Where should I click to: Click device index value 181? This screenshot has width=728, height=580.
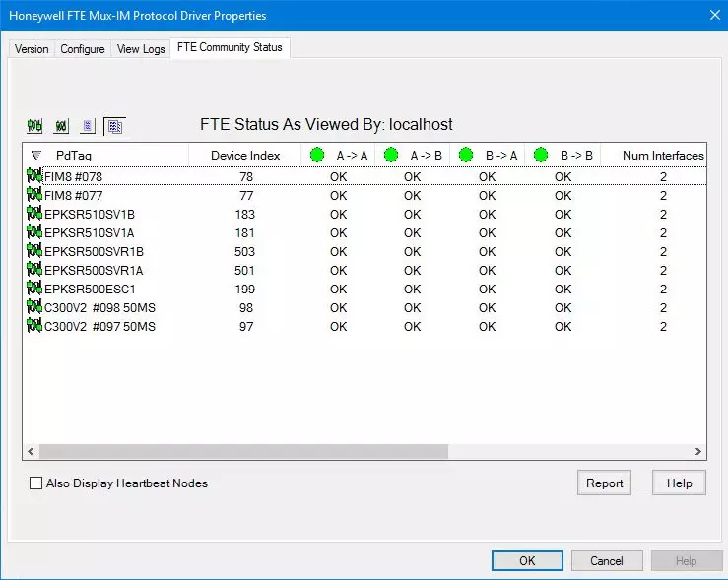(244, 233)
